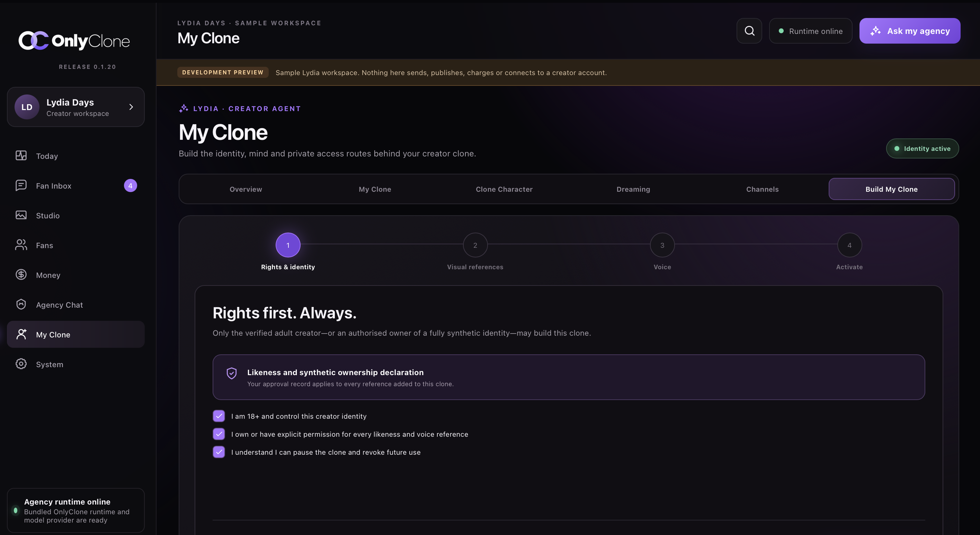The image size is (980, 535).
Task: Open the search icon button
Action: click(x=749, y=31)
